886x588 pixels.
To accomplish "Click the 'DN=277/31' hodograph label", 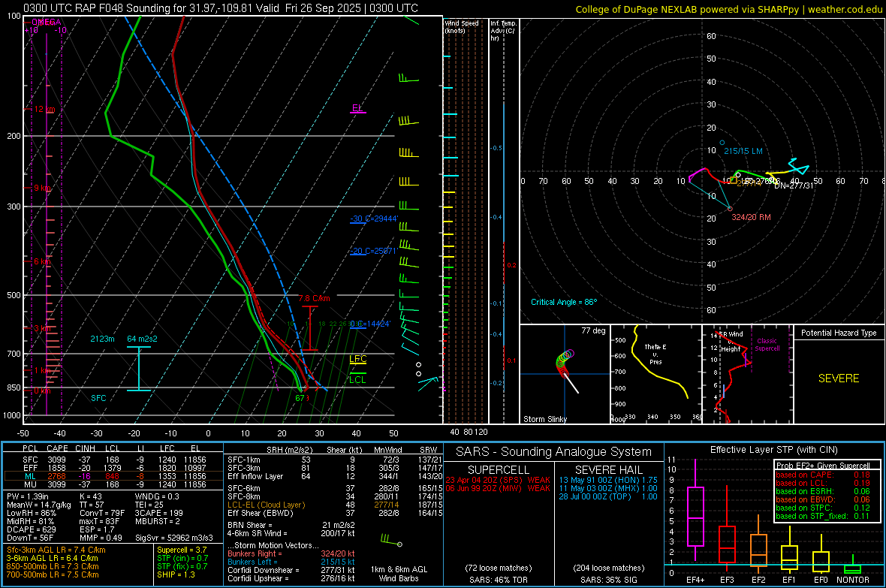I will pos(794,185).
